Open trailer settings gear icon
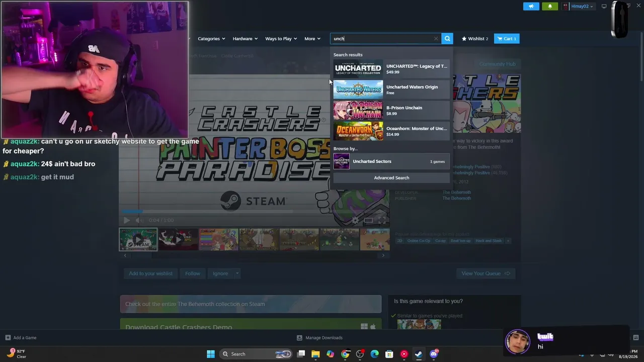The height and width of the screenshot is (362, 644). point(356,220)
